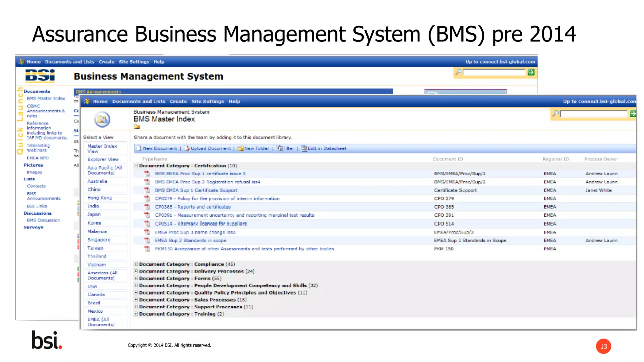Image resolution: width=644 pixels, height=362 pixels.
Task: Click the magnifier icon in back window search
Action: [458, 72]
